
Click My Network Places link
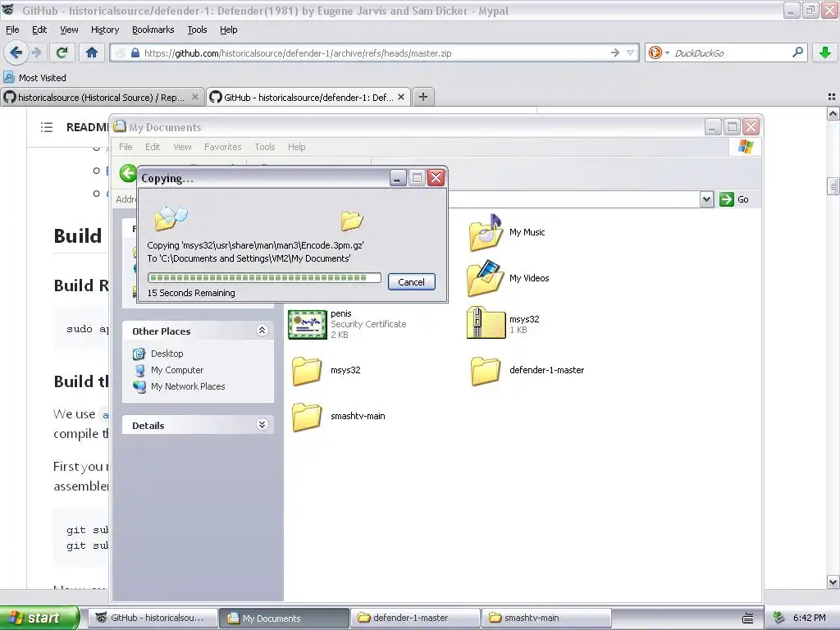188,386
